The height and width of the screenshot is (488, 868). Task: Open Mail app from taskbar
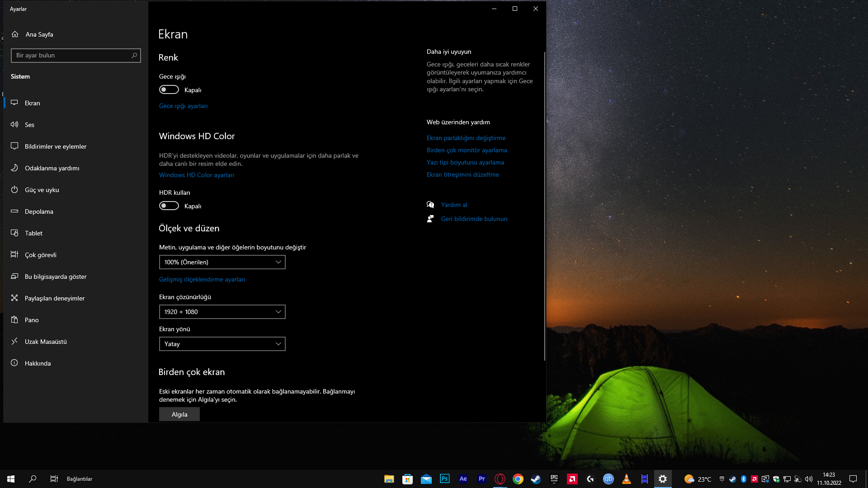pos(426,479)
